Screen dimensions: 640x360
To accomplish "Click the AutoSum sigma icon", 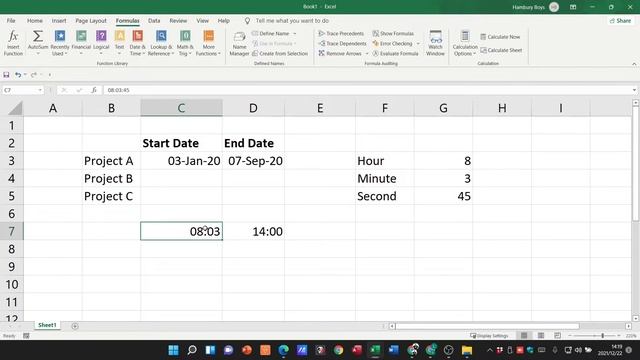I will [38, 36].
